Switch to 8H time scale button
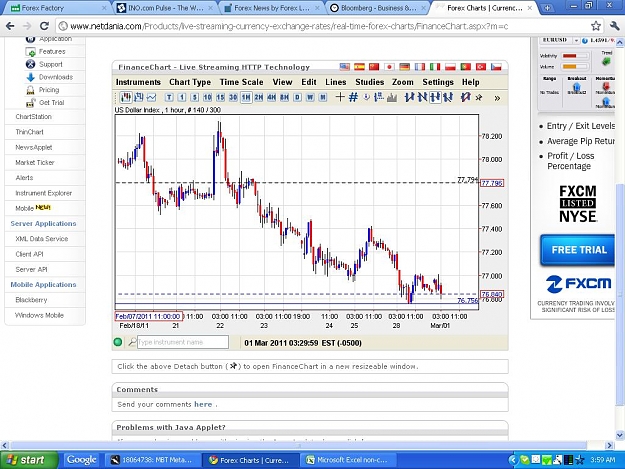 coord(284,98)
